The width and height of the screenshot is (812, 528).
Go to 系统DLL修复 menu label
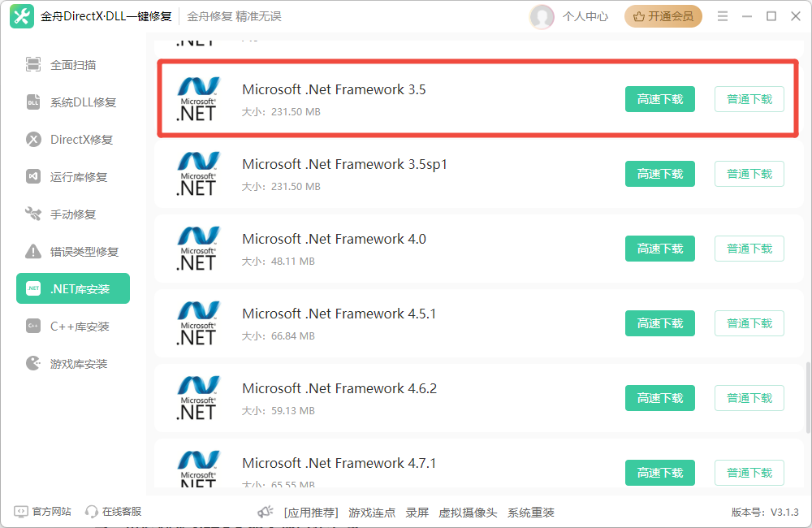(83, 102)
